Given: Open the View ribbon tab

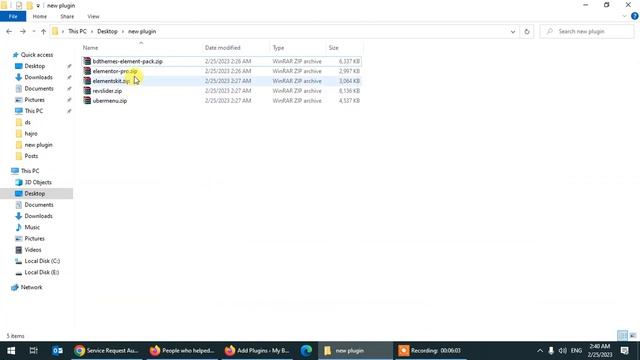Looking at the screenshot, I should pyautogui.click(x=93, y=16).
